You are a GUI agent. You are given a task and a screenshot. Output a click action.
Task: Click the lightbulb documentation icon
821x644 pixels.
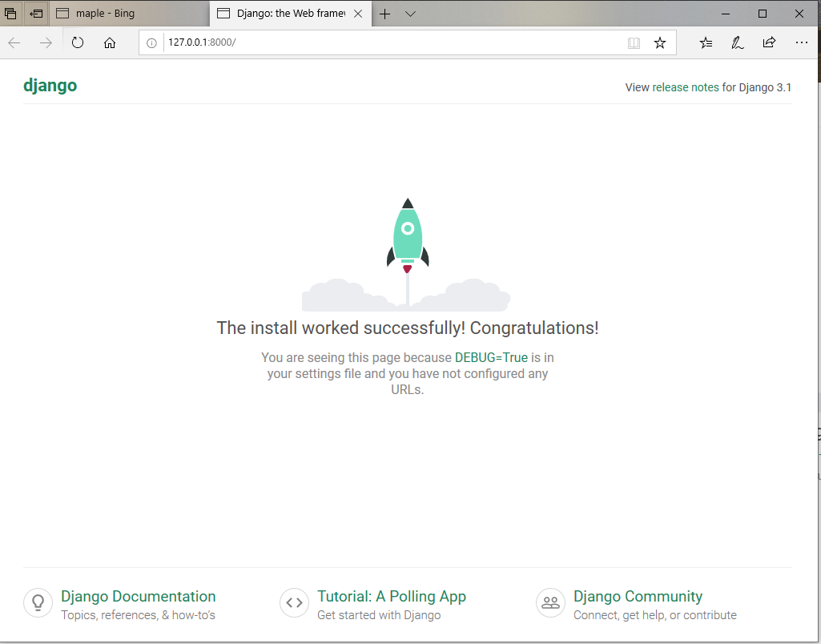[38, 602]
